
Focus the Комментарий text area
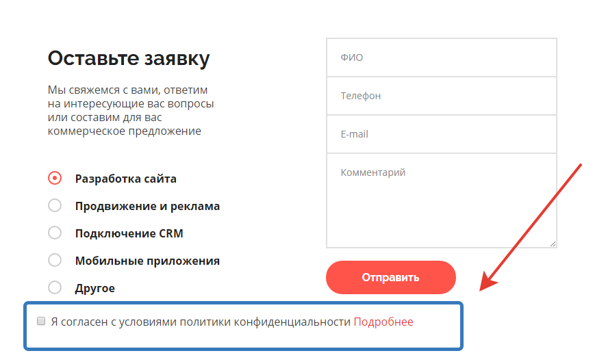442,200
